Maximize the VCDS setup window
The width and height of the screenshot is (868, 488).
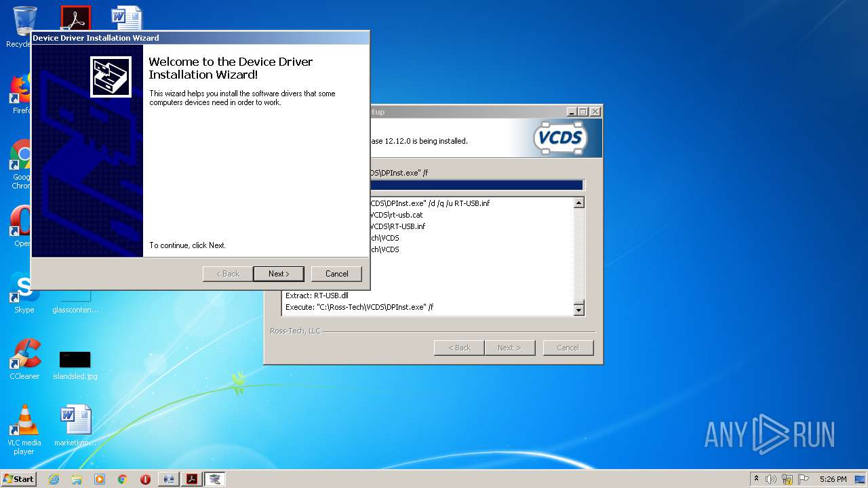(x=583, y=112)
